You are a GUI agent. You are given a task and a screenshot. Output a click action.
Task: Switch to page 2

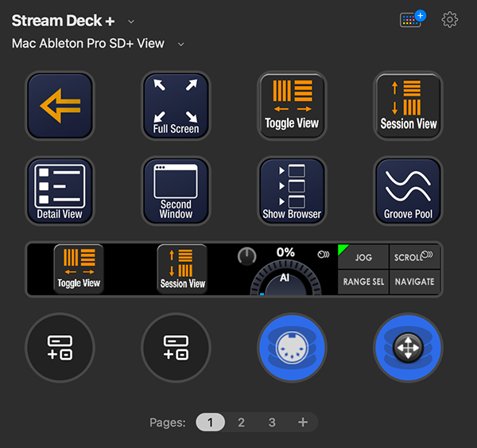241,422
